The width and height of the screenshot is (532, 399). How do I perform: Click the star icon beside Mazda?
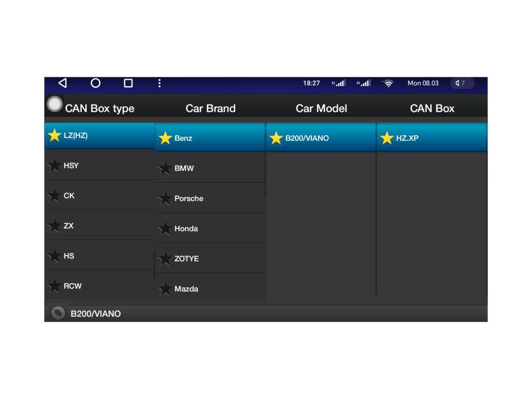(x=165, y=289)
